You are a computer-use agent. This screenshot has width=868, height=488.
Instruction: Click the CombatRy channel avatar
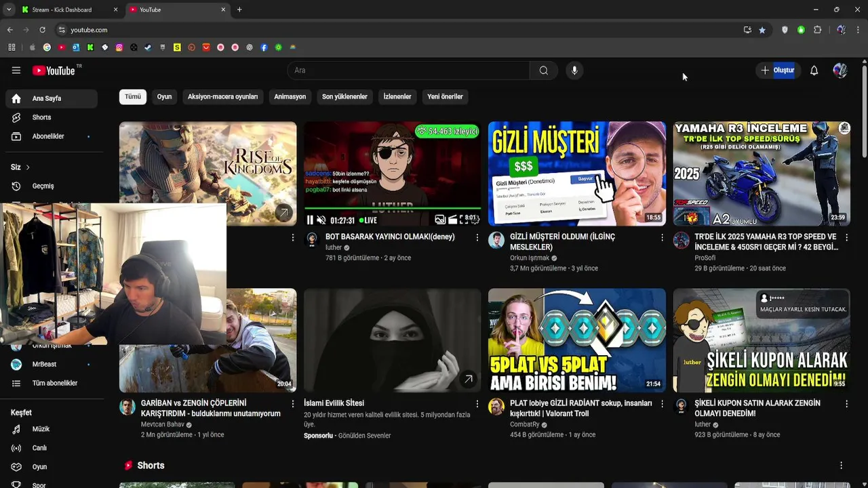[x=496, y=407]
